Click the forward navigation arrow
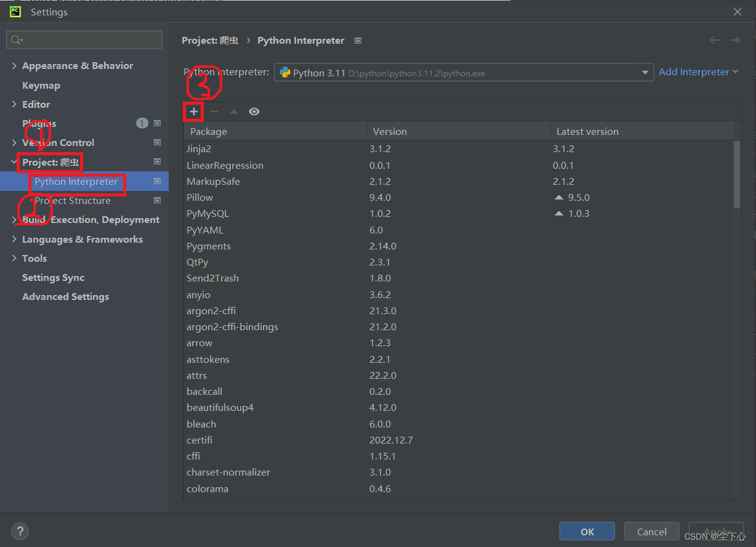 pyautogui.click(x=735, y=40)
